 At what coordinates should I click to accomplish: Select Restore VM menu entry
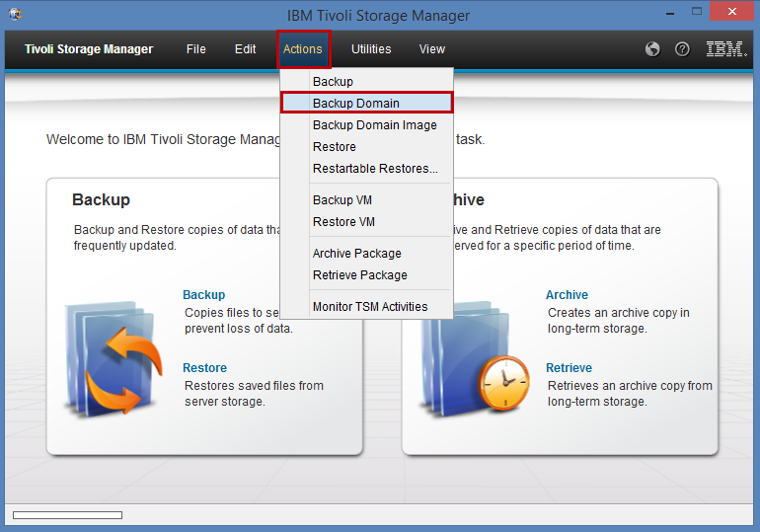[367, 222]
